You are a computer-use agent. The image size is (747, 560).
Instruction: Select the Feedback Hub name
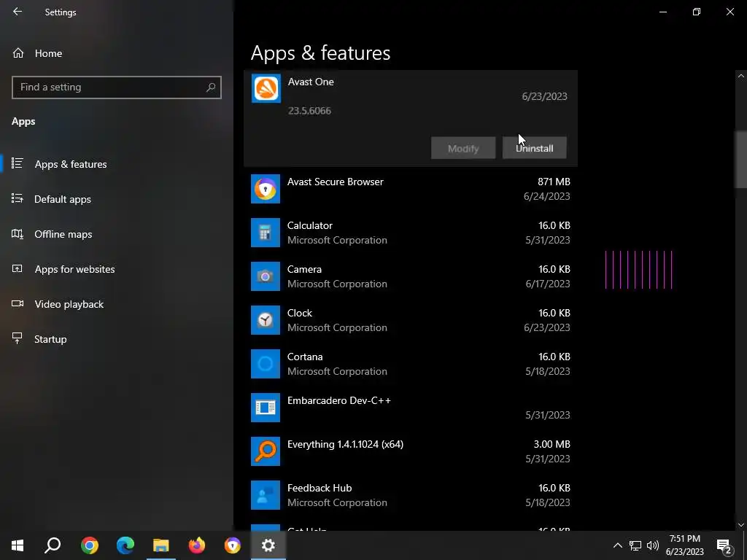coord(320,489)
